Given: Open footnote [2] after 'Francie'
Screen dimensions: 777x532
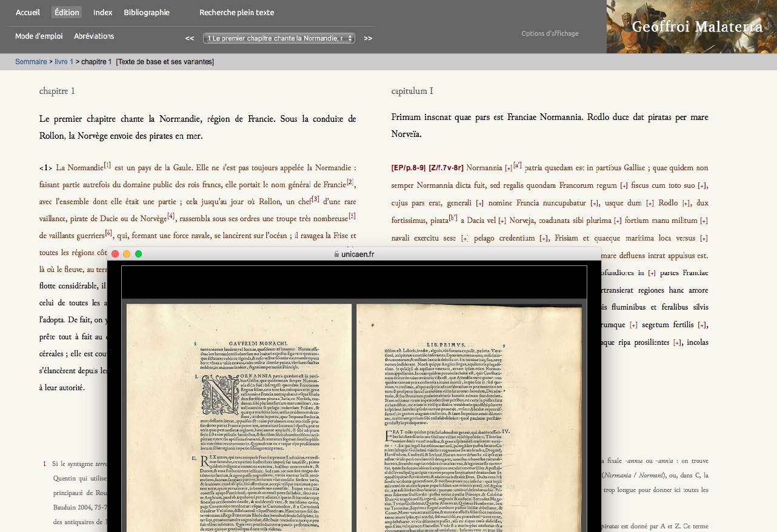Looking at the screenshot, I should pos(350,182).
